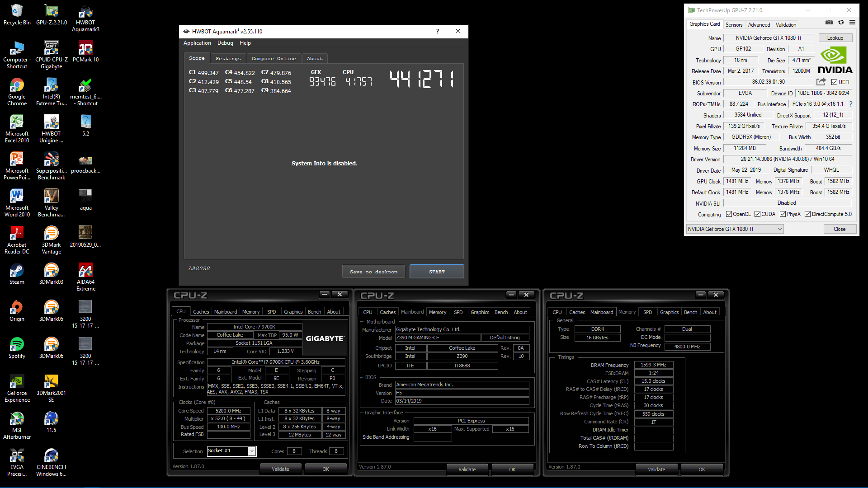Click GPU-Z refresh icon
Screen dimensions: 868x488
(841, 22)
